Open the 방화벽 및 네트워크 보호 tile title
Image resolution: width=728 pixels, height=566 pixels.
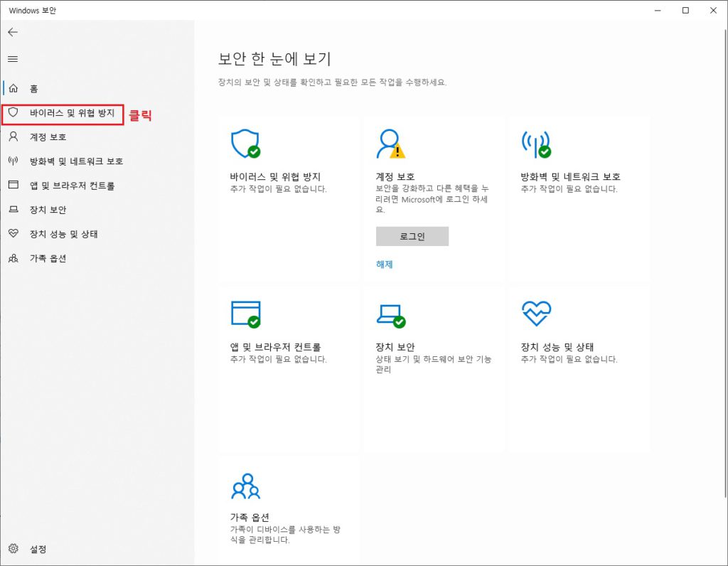571,176
